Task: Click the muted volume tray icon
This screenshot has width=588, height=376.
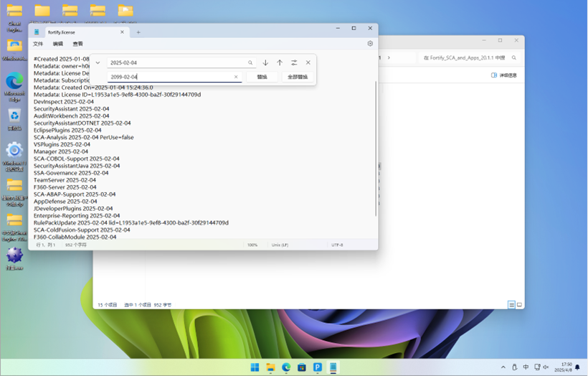Action: pos(546,367)
